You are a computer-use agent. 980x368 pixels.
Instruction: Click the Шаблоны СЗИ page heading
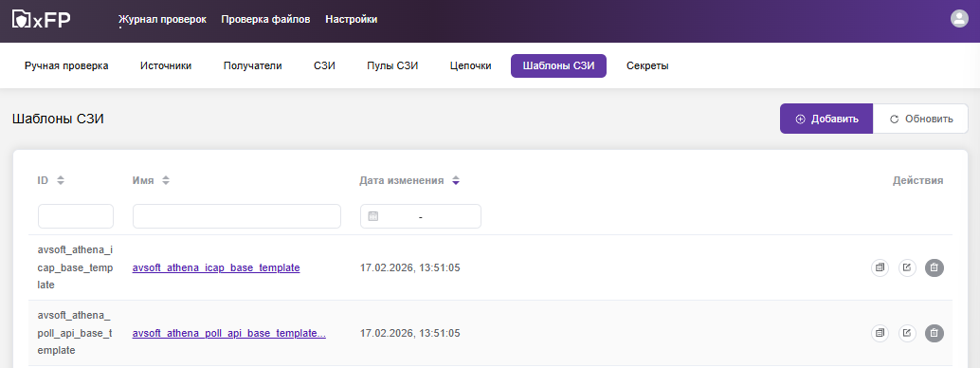tap(58, 119)
